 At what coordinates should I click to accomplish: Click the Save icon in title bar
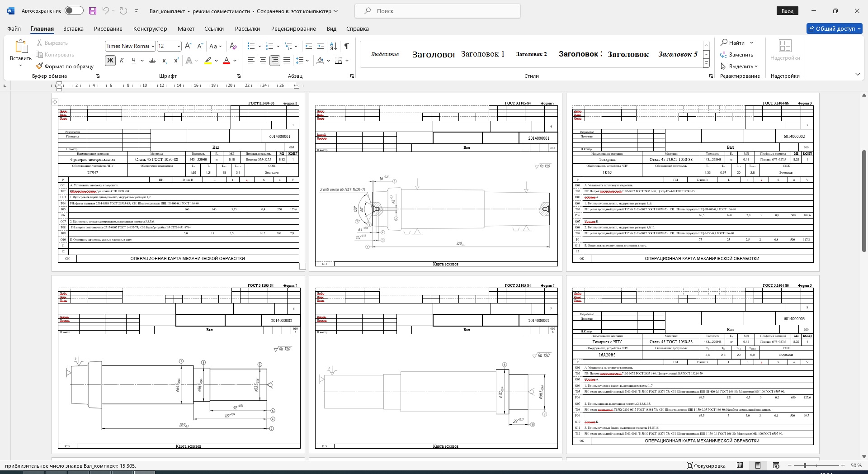93,11
